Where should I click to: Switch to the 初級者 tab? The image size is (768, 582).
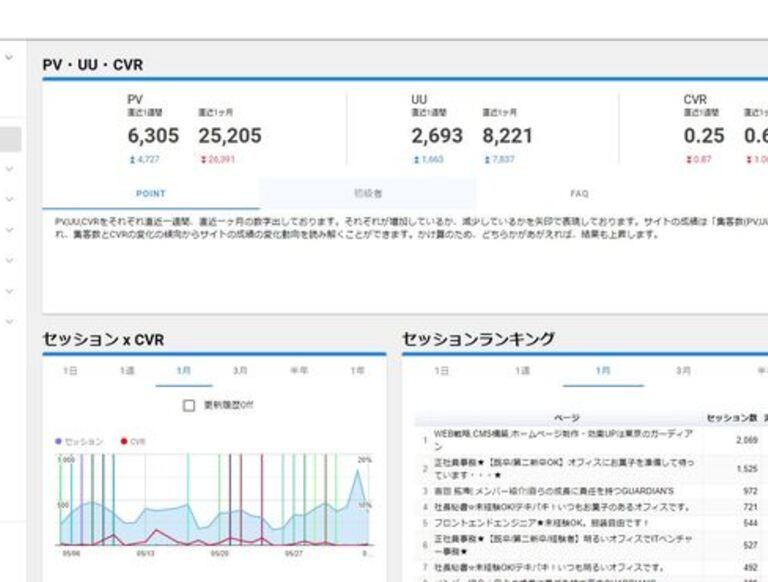[x=367, y=194]
